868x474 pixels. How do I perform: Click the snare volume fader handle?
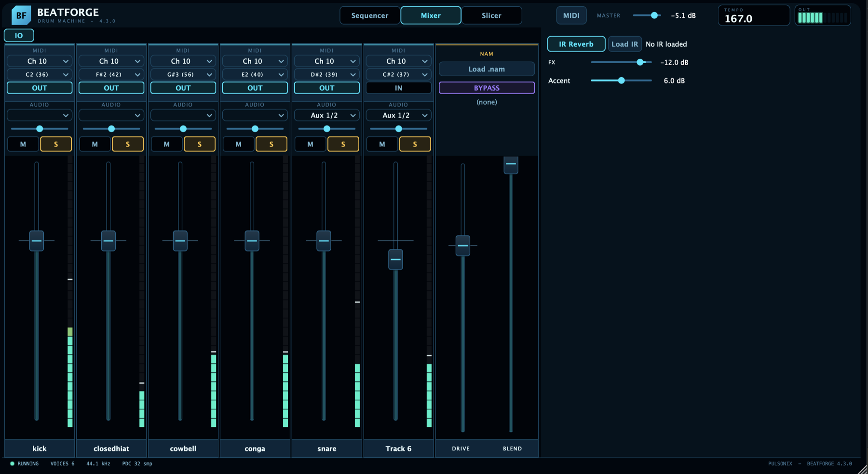click(324, 241)
